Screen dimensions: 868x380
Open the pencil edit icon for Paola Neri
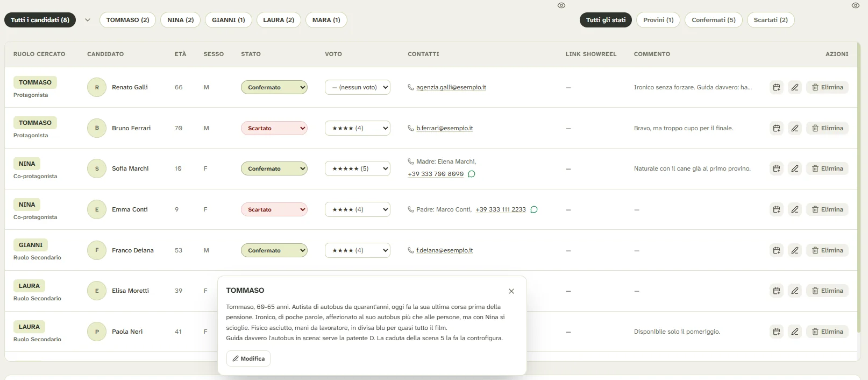pos(794,332)
